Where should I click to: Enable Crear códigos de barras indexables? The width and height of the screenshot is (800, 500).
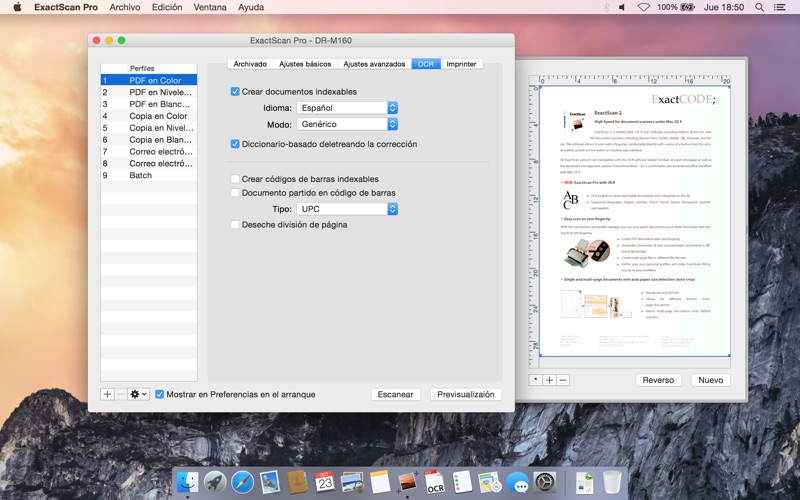(235, 179)
